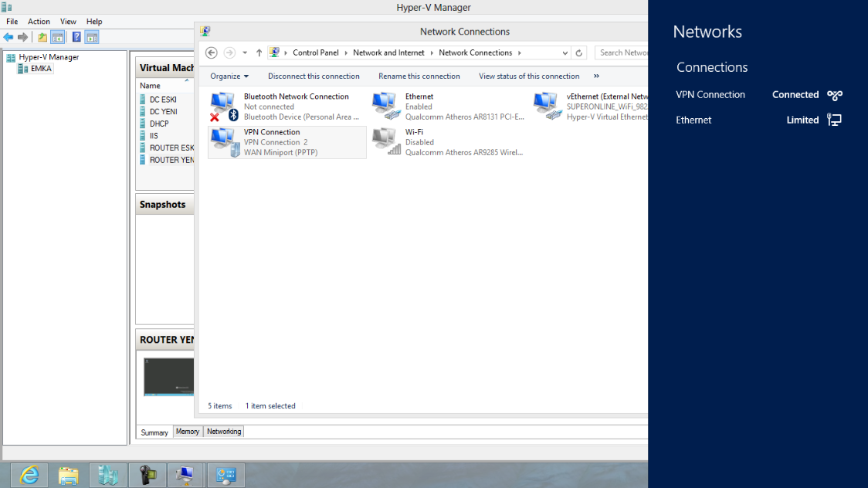Open the Network Connections taskbar icon
The image size is (868, 488).
186,476
